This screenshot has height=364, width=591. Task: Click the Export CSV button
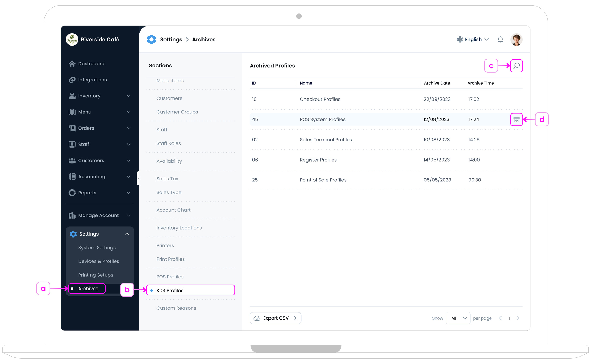tap(275, 318)
